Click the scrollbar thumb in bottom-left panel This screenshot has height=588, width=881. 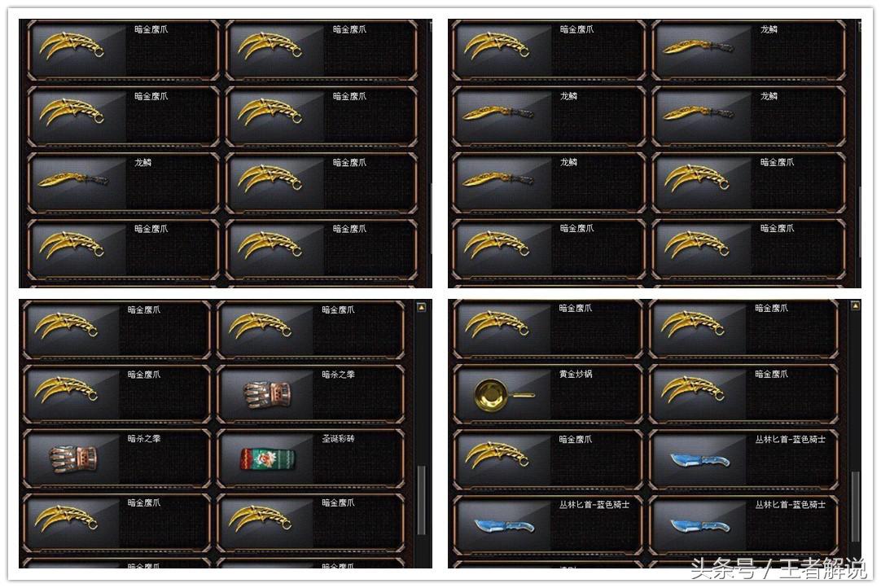(x=422, y=500)
